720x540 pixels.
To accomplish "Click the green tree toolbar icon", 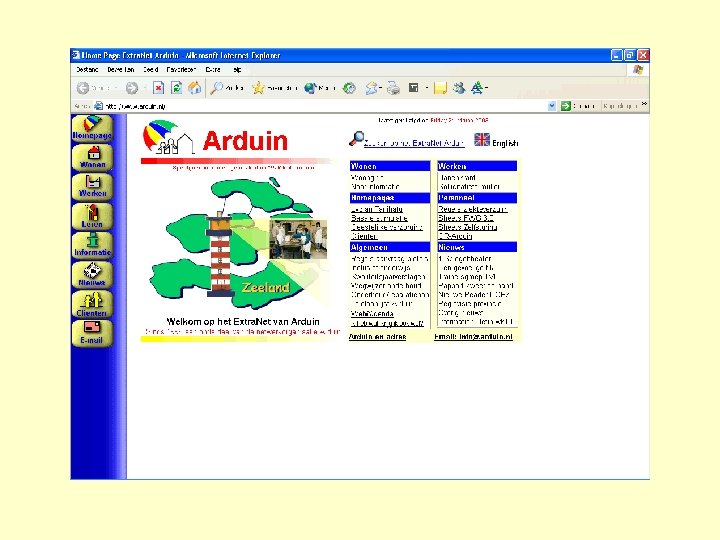I will (477, 88).
